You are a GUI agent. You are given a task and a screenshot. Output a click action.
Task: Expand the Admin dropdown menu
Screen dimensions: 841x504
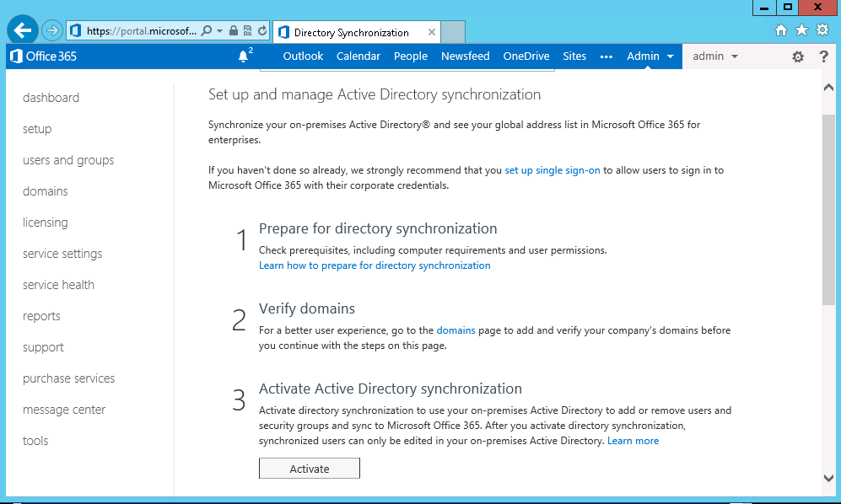click(x=650, y=56)
